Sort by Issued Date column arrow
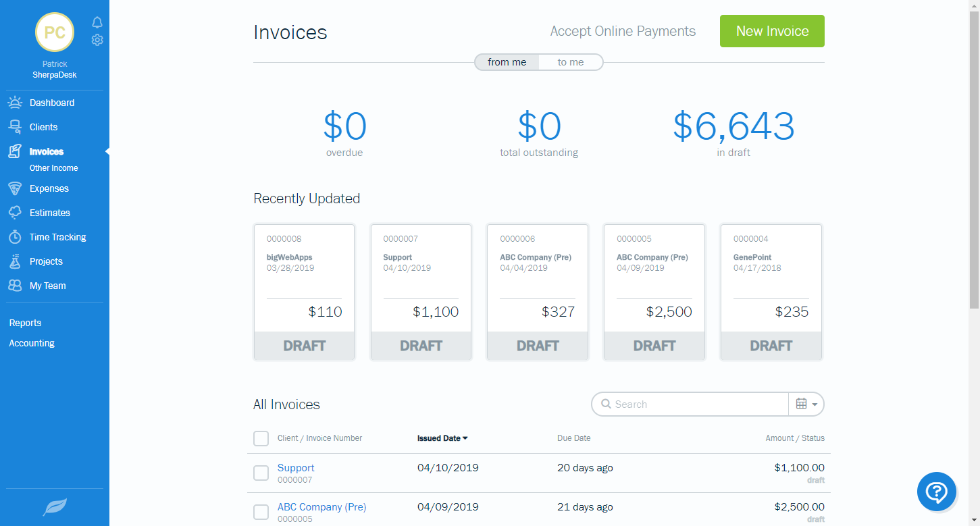Viewport: 980px width, 526px height. pos(465,438)
